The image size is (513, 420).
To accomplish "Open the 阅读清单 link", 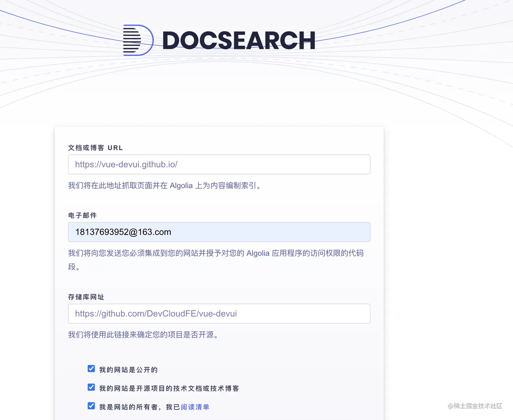I will pyautogui.click(x=195, y=407).
